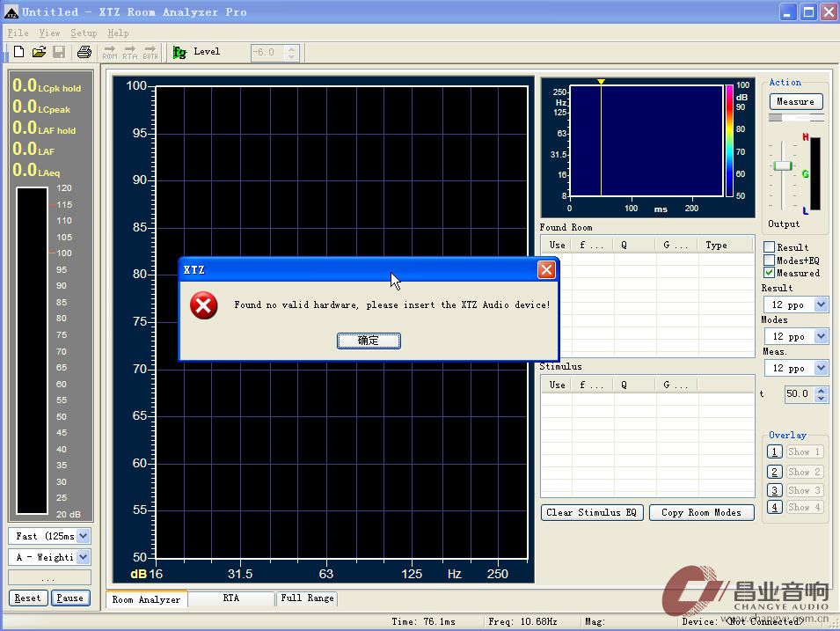The height and width of the screenshot is (631, 840).
Task: Click the Save disk icon
Action: pyautogui.click(x=59, y=52)
